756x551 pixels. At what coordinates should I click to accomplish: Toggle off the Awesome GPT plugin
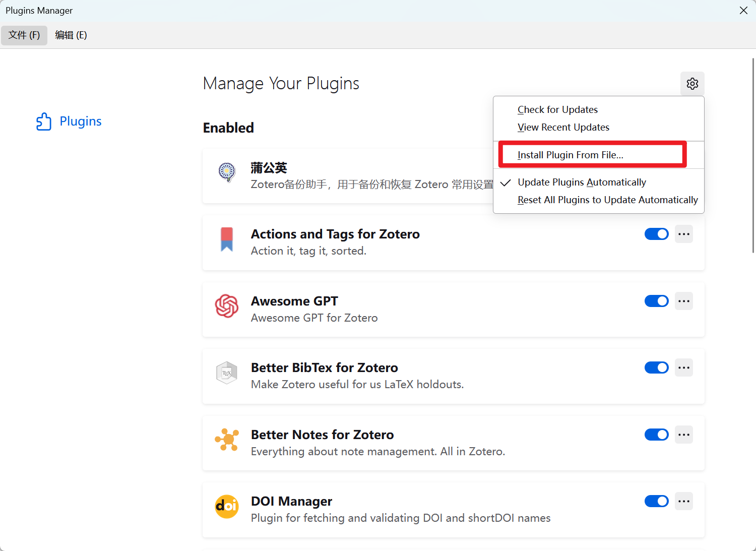[656, 301]
